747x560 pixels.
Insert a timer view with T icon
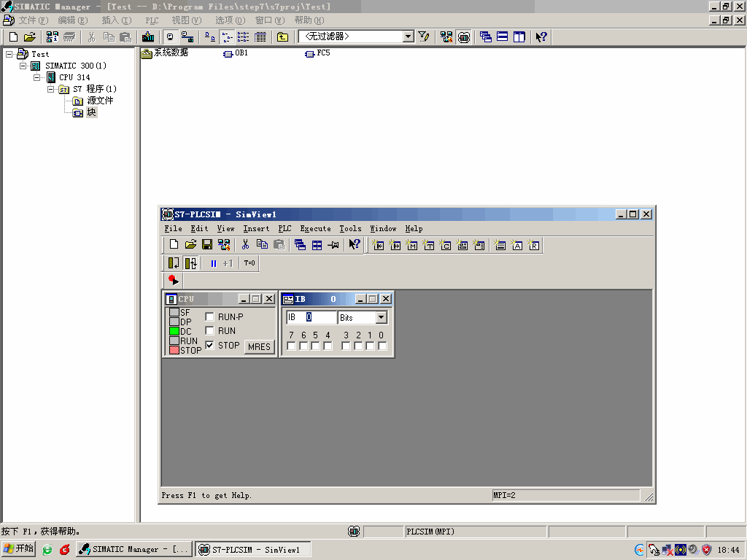coord(429,245)
